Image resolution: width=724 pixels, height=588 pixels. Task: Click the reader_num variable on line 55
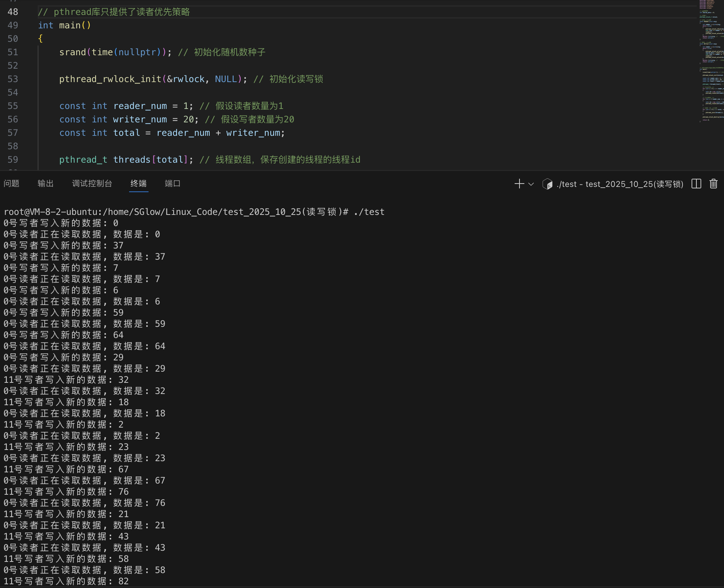[x=140, y=106]
